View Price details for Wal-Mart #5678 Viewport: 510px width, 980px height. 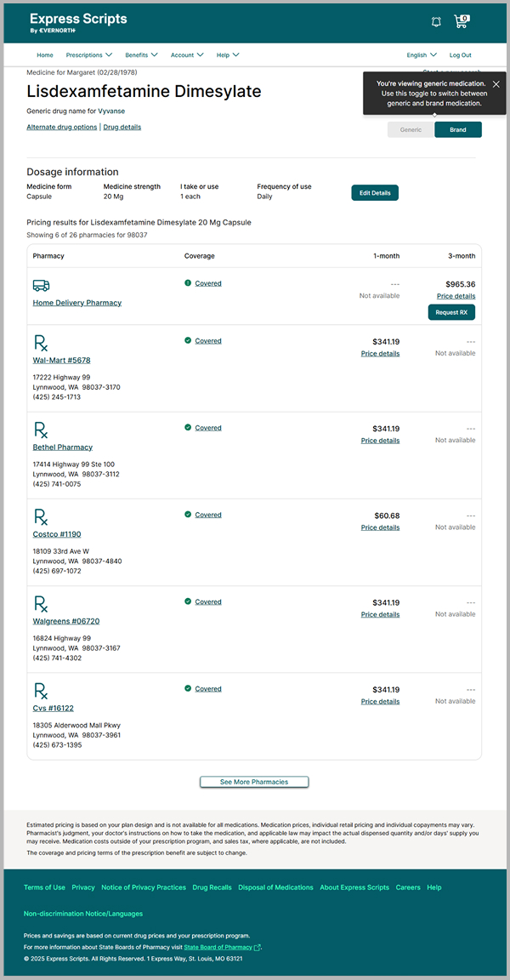point(380,353)
